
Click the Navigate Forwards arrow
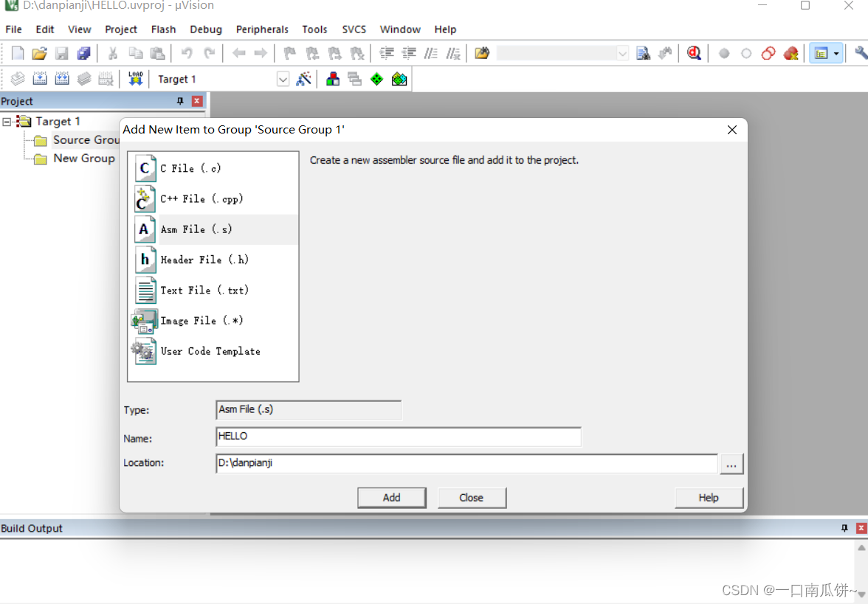(x=261, y=53)
